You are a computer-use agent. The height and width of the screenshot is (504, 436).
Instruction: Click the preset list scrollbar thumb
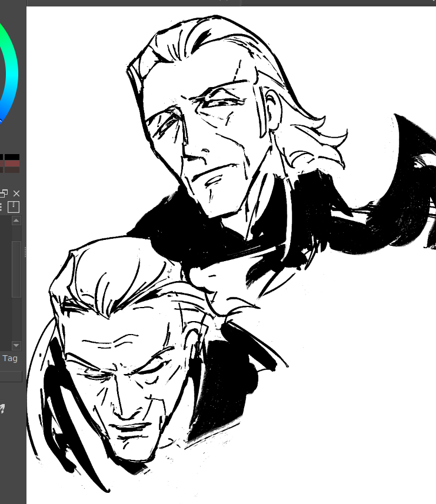[x=16, y=268]
